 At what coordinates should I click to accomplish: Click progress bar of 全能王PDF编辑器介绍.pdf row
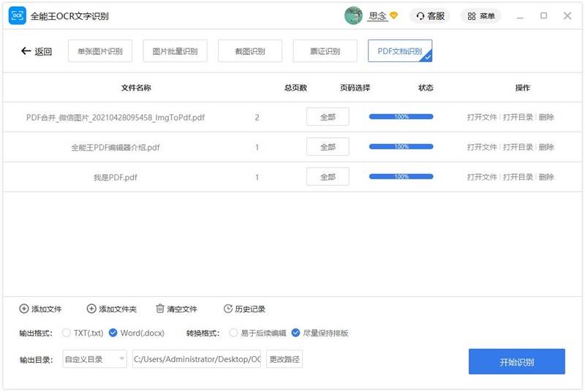coord(401,146)
